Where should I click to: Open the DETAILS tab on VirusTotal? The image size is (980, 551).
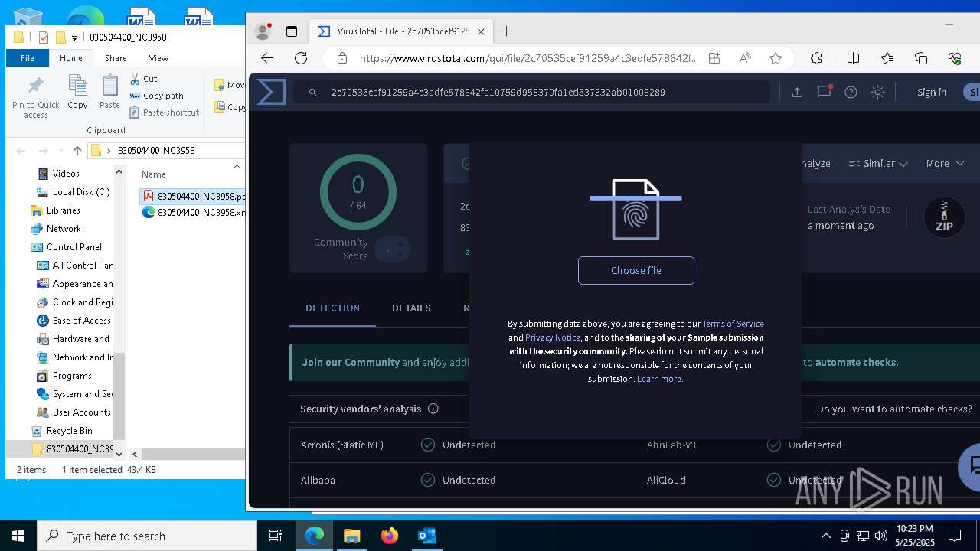click(411, 308)
